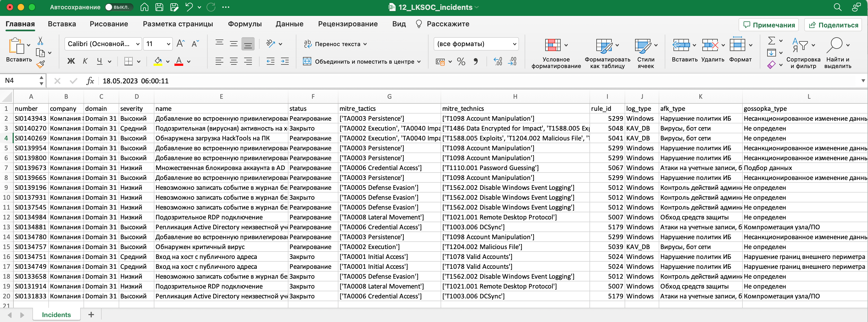Expand the number format dropdown
The image size is (868, 322).
point(514,44)
